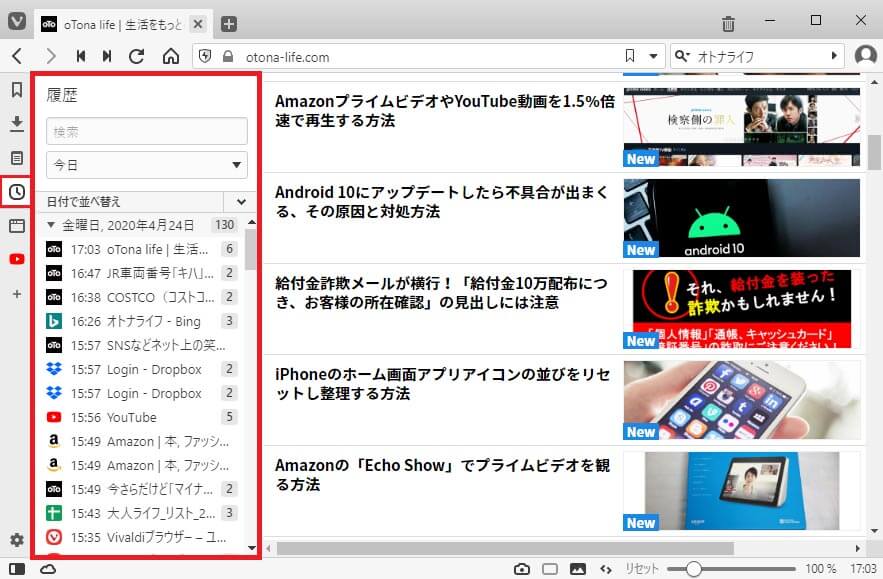Click the fast forward button
This screenshot has width=883, height=579.
tap(107, 56)
